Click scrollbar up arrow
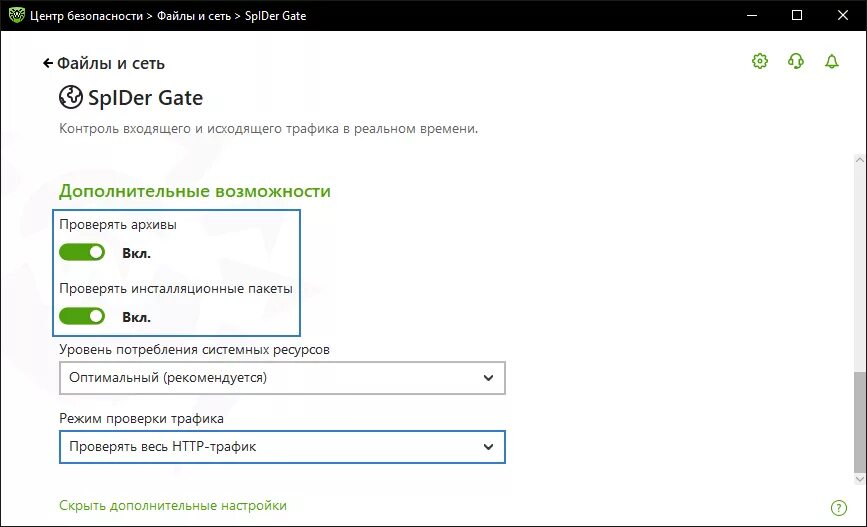The height and width of the screenshot is (527, 867). coord(859,160)
